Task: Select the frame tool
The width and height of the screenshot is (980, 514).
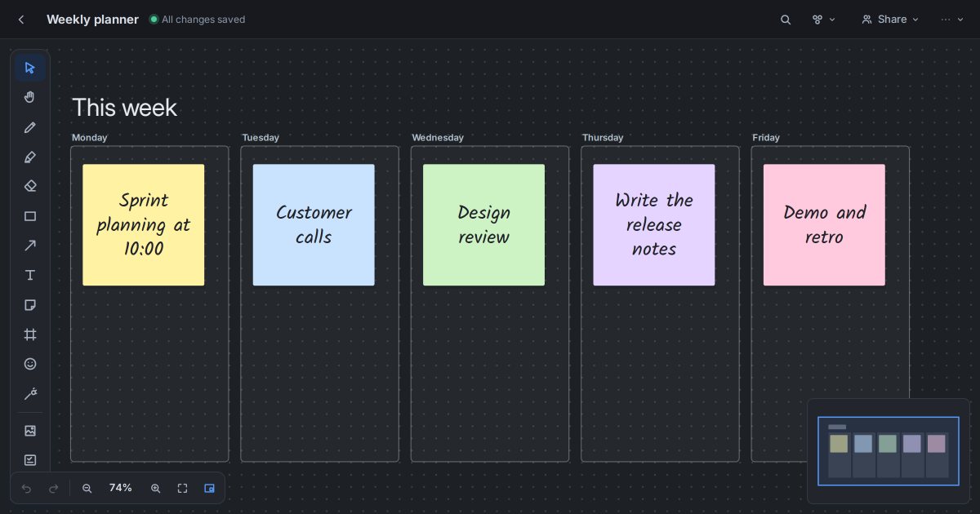Action: [30, 335]
